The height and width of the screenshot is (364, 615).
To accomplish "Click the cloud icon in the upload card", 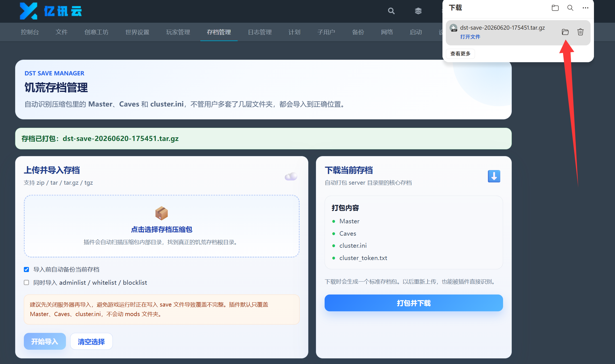I will tap(291, 176).
